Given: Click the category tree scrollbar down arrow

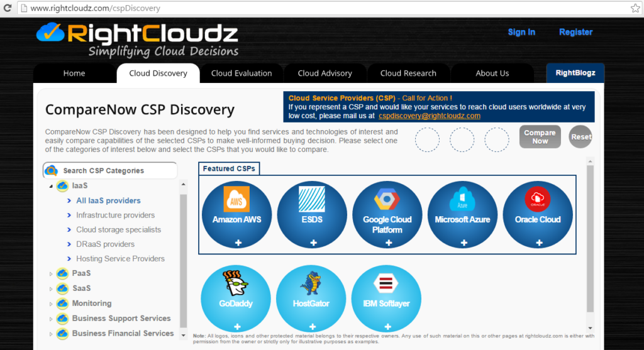Looking at the screenshot, I should pyautogui.click(x=184, y=335).
